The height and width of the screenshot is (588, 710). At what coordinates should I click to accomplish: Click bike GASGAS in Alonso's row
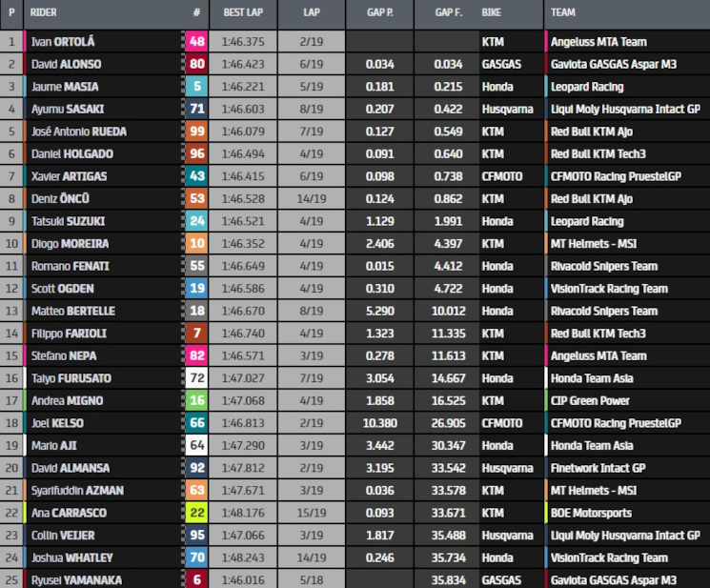pyautogui.click(x=501, y=64)
